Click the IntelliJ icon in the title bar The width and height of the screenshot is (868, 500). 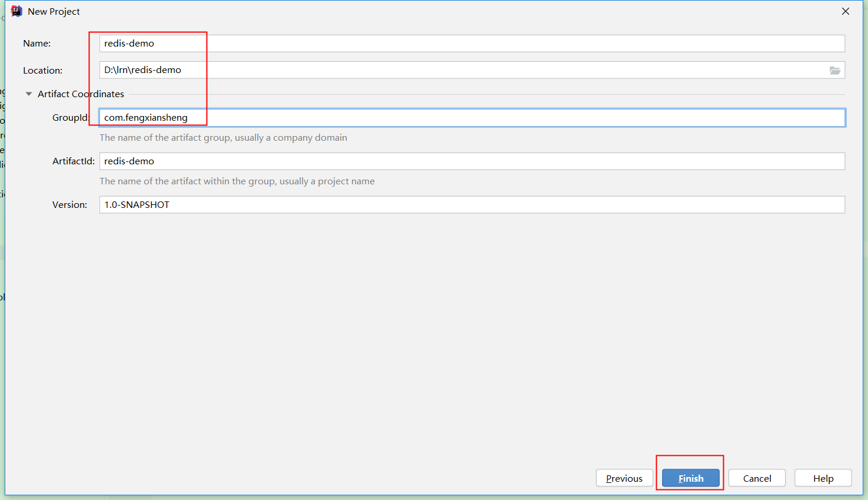point(16,11)
